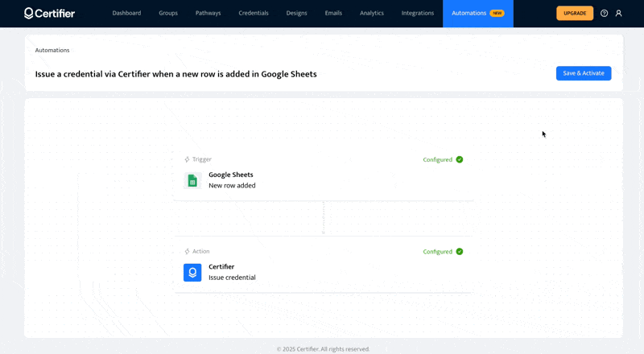
Task: Go to the Dashboard tab
Action: pos(126,13)
